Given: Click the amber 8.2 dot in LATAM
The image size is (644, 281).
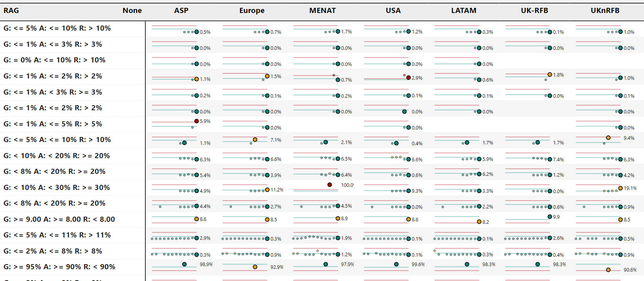Looking at the screenshot, I should (x=479, y=222).
